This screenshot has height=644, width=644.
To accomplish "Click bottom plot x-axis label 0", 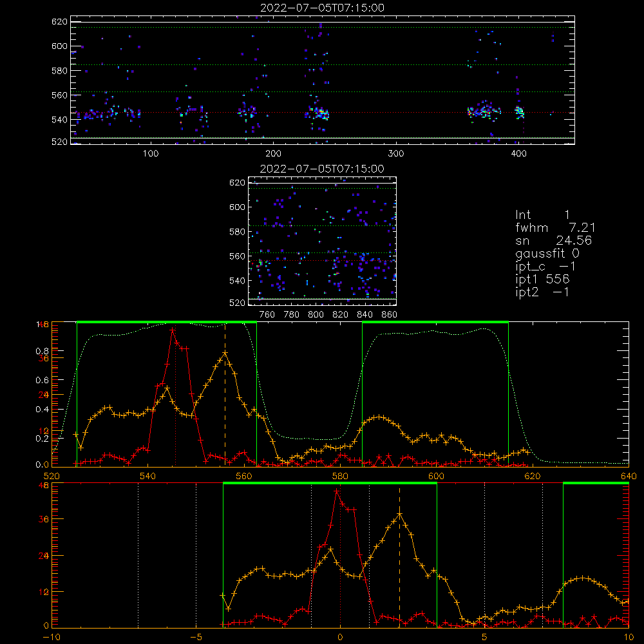I will click(340, 637).
